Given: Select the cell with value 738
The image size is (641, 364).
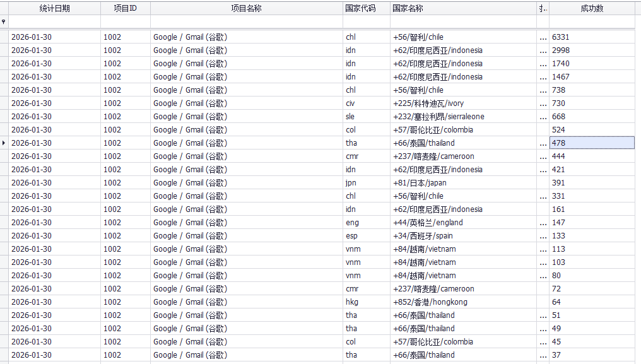Looking at the screenshot, I should (x=592, y=90).
